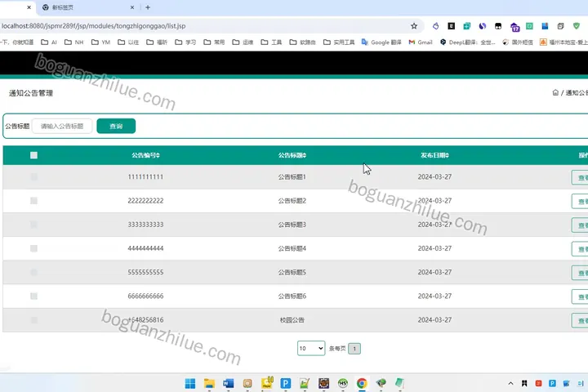Open the 实用工具 bookmarks folder

pos(339,42)
